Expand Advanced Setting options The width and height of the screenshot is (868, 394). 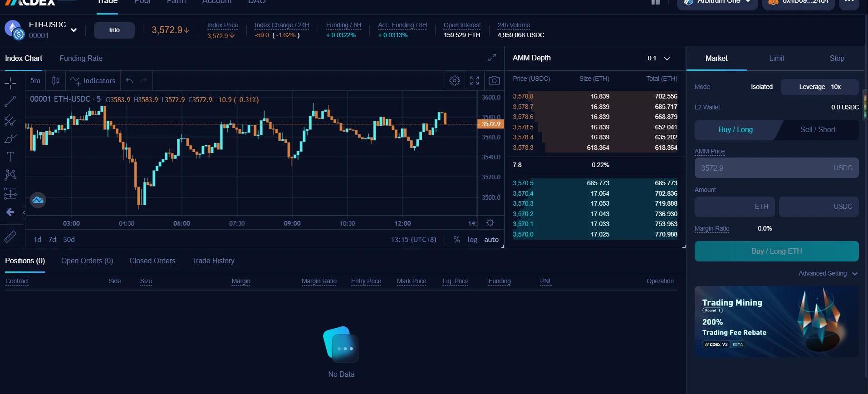click(x=828, y=273)
